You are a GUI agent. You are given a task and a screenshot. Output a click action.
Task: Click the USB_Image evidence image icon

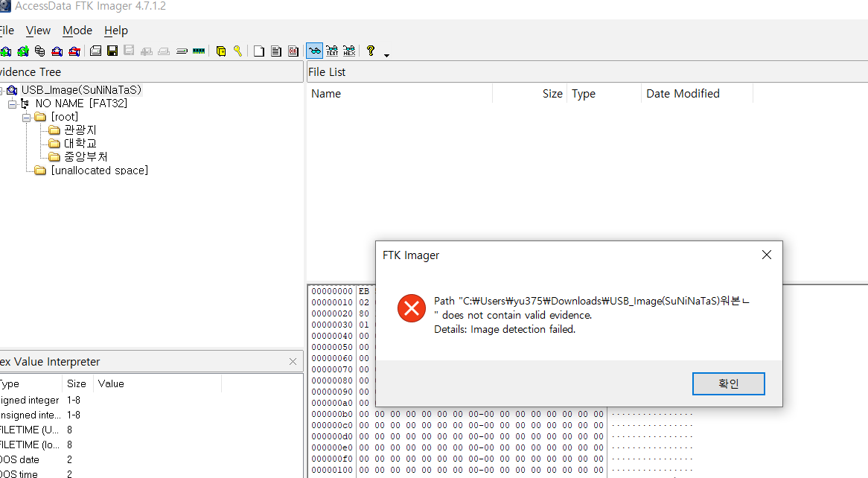click(x=12, y=90)
